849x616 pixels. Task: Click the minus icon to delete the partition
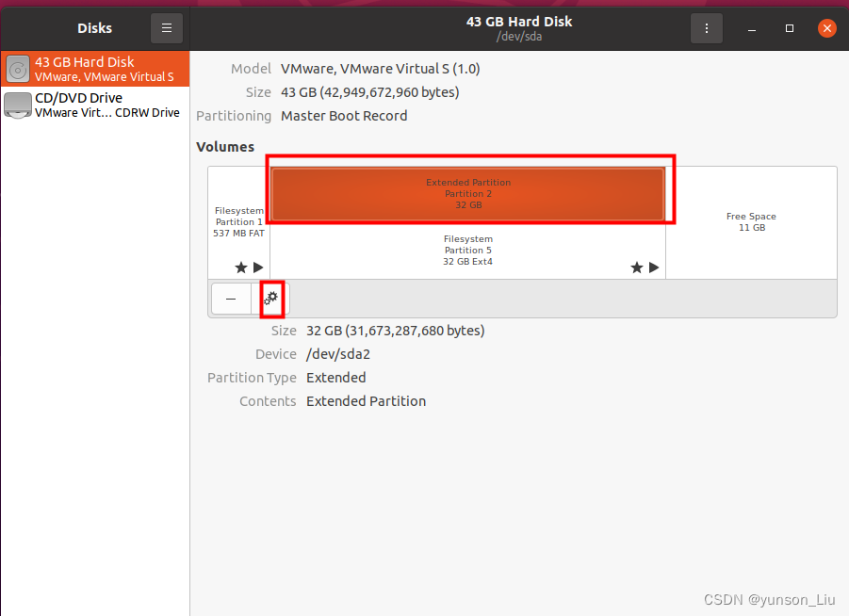[231, 299]
